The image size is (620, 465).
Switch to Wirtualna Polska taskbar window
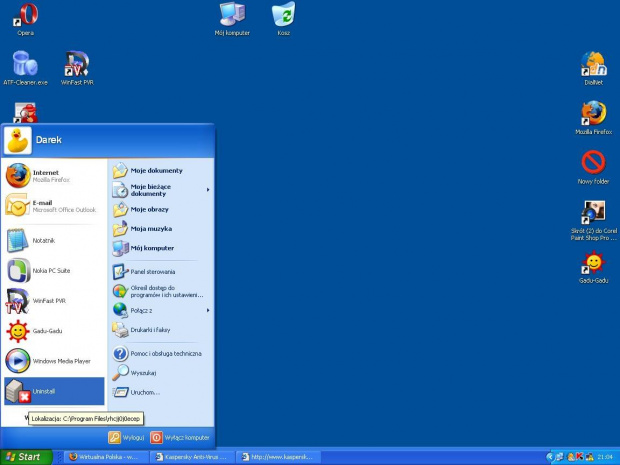coord(106,457)
